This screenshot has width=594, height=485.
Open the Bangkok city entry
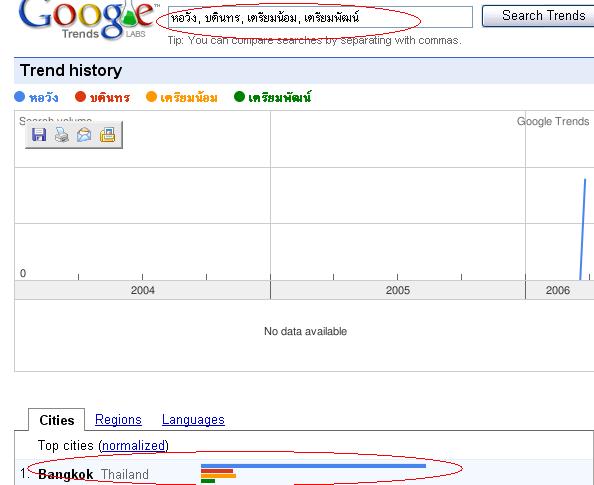[x=66, y=474]
